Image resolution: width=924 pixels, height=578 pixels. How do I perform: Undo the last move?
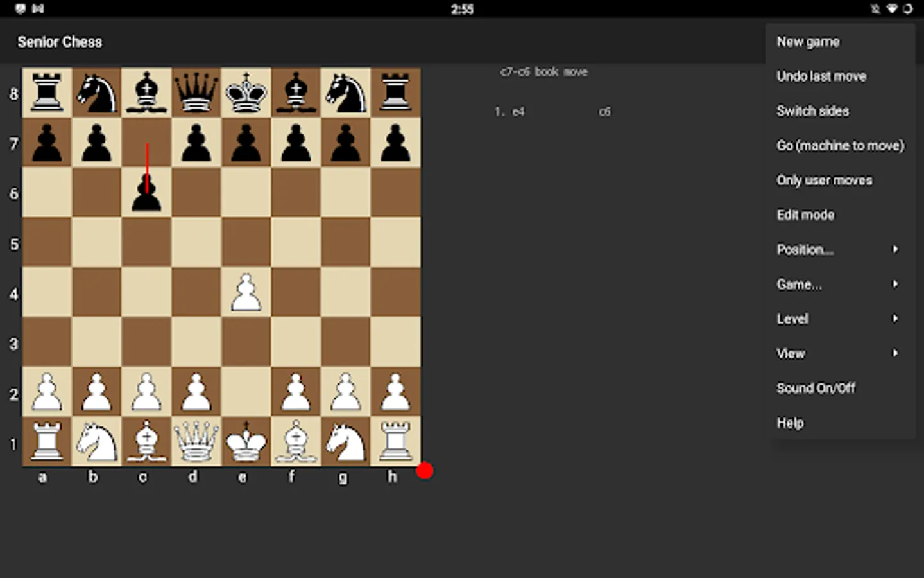pos(821,76)
